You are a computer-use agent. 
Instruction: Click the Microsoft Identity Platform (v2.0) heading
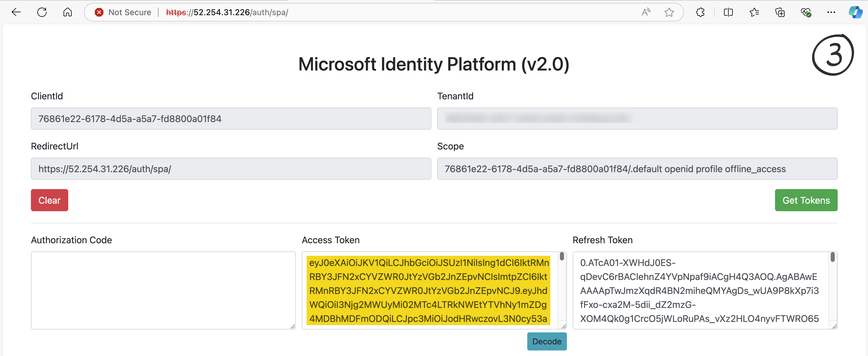[434, 64]
